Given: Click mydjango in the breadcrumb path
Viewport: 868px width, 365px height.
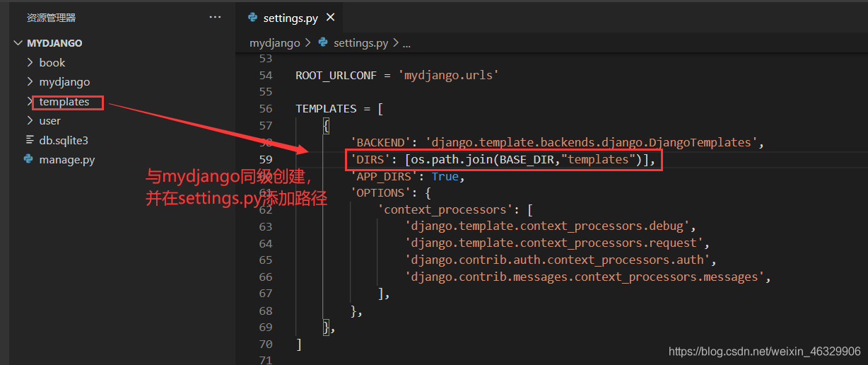Looking at the screenshot, I should point(275,42).
